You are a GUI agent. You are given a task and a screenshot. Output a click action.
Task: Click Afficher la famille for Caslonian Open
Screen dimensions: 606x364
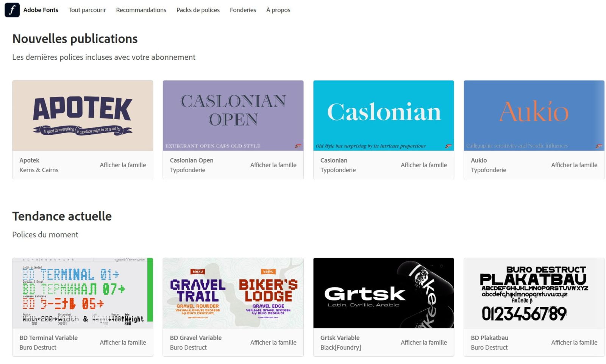[x=273, y=165]
